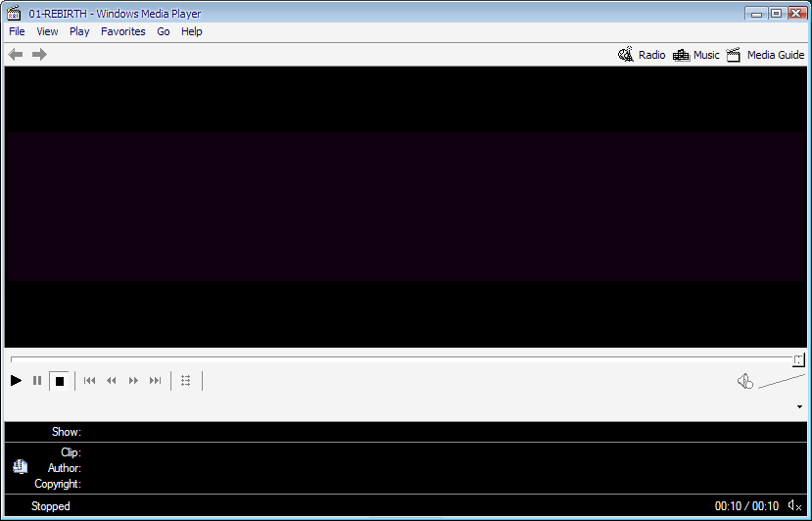Click the Stopped status text
This screenshot has height=521, width=812.
click(51, 506)
